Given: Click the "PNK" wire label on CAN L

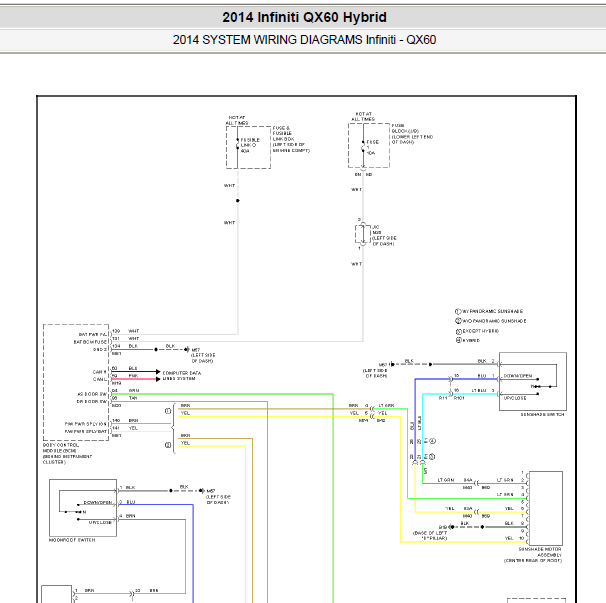Looking at the screenshot, I should pos(133,375).
